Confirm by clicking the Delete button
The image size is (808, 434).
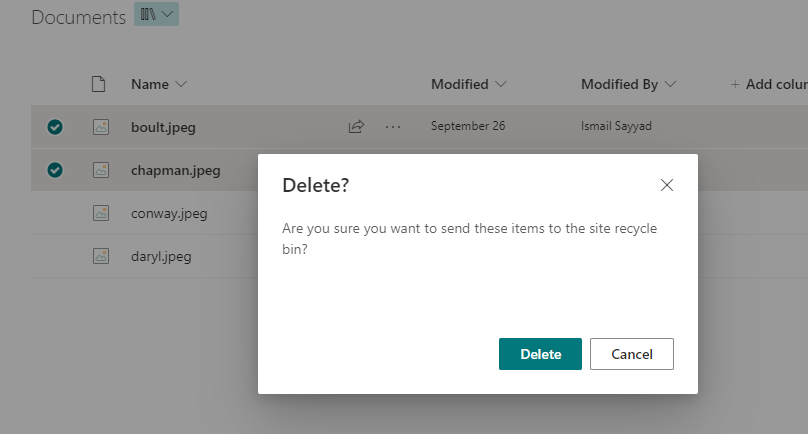(x=540, y=354)
